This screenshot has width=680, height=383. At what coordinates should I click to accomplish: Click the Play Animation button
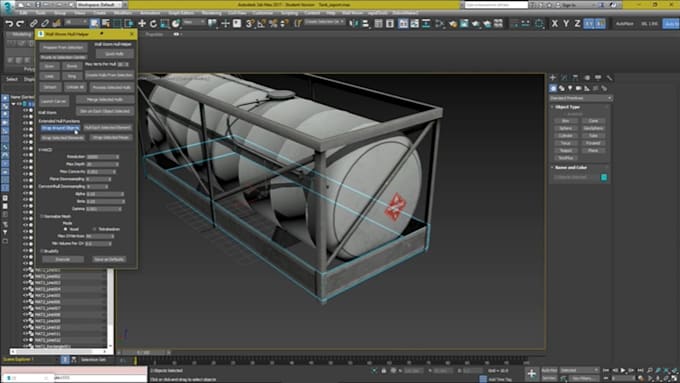click(623, 370)
